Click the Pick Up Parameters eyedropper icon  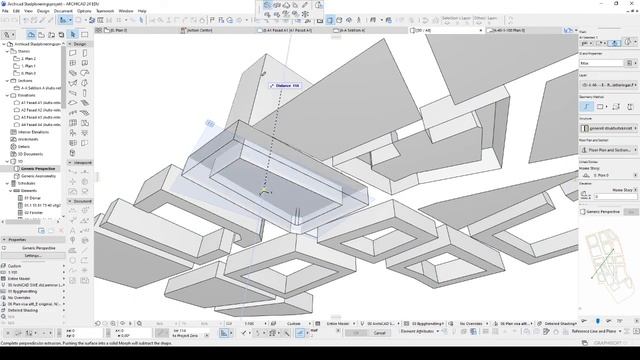point(43,20)
